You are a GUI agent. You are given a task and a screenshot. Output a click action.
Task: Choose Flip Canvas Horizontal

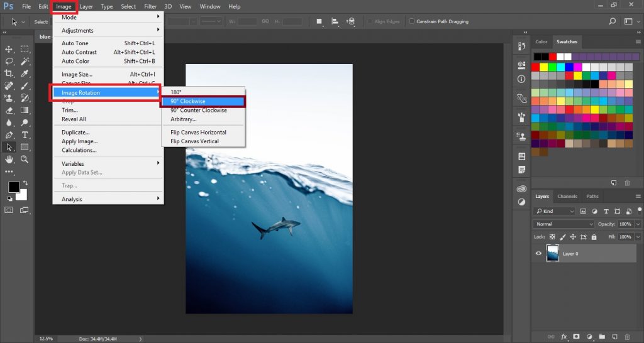tap(198, 132)
